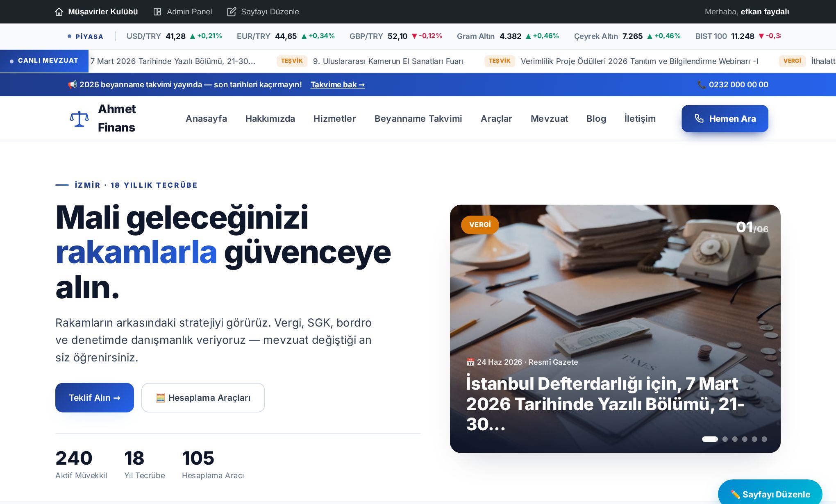The image size is (836, 504).
Task: Open the Mevzuat menu item
Action: tap(549, 118)
